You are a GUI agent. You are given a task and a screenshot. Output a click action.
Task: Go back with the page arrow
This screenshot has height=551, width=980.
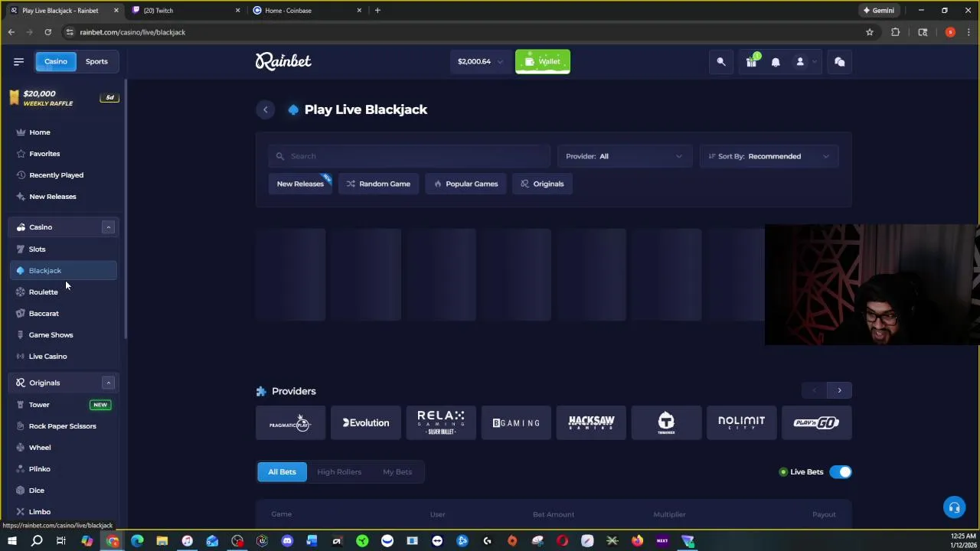click(266, 109)
